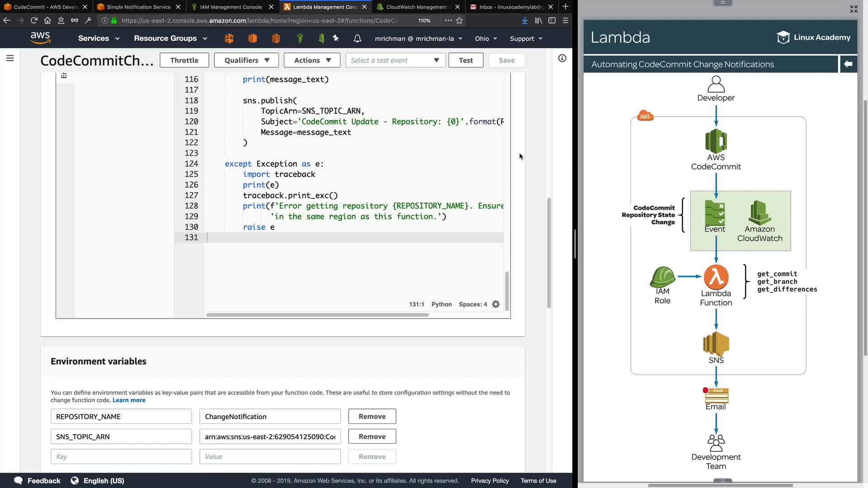Open the hamburger side navigation menu
This screenshot has height=488, width=868.
(x=10, y=58)
